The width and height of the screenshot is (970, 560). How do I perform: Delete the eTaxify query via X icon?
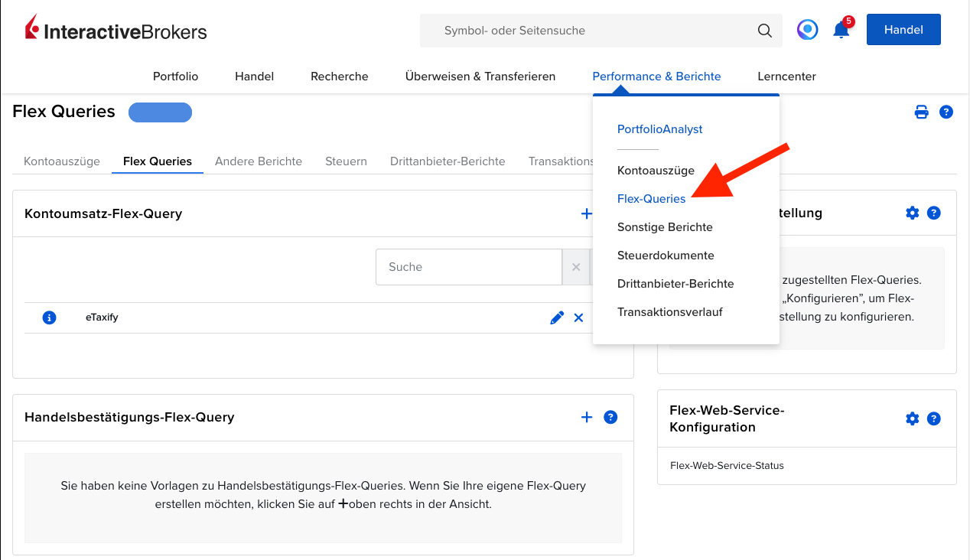578,317
